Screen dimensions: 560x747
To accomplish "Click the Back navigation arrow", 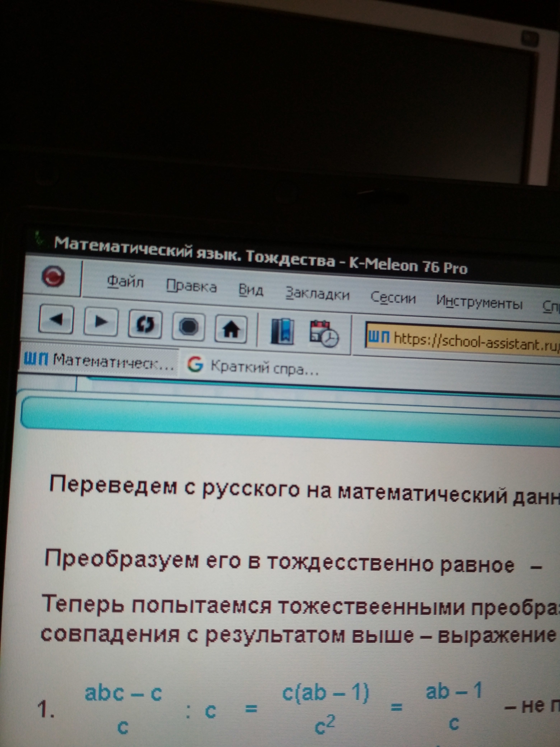I will (56, 319).
